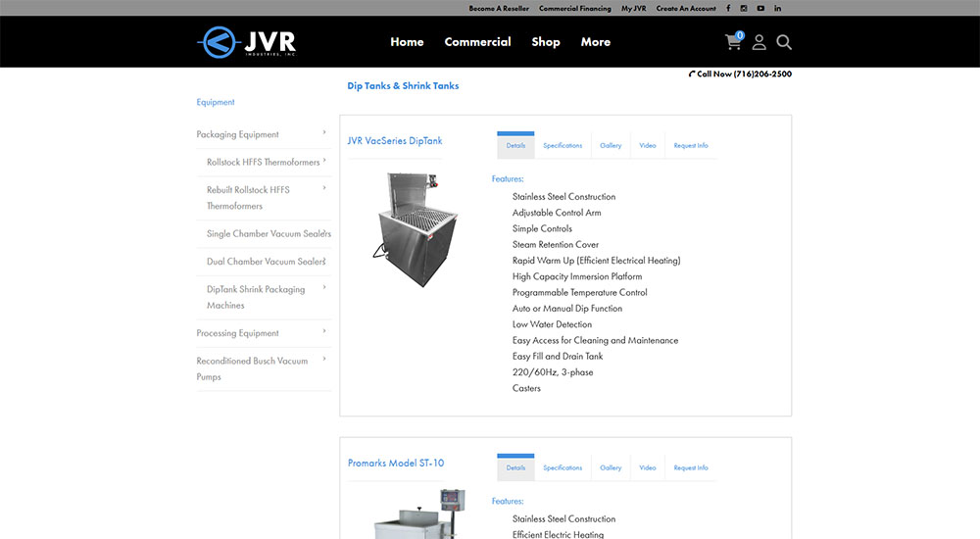Select Gallery tab for Promarks Model ST-10
Viewport: 980px width, 539px height.
click(611, 467)
